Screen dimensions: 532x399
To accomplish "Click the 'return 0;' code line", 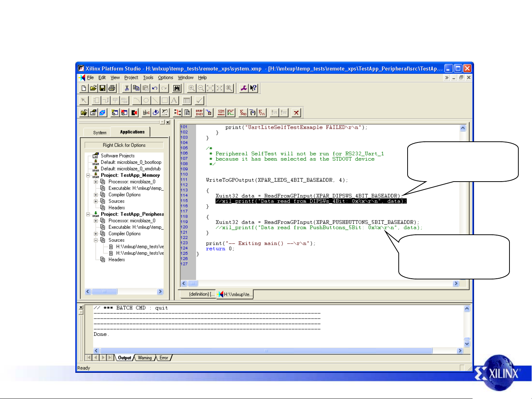I will 220,249.
